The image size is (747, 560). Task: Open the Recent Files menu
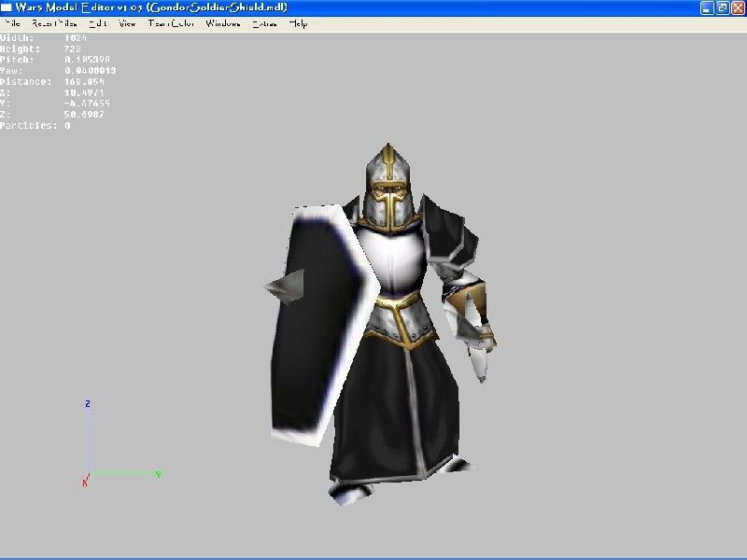tap(54, 23)
